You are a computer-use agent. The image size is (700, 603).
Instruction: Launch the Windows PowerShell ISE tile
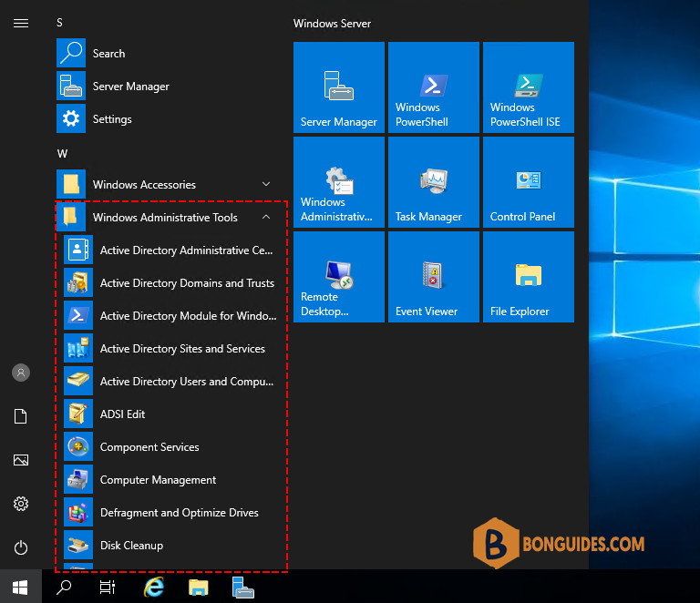529,87
